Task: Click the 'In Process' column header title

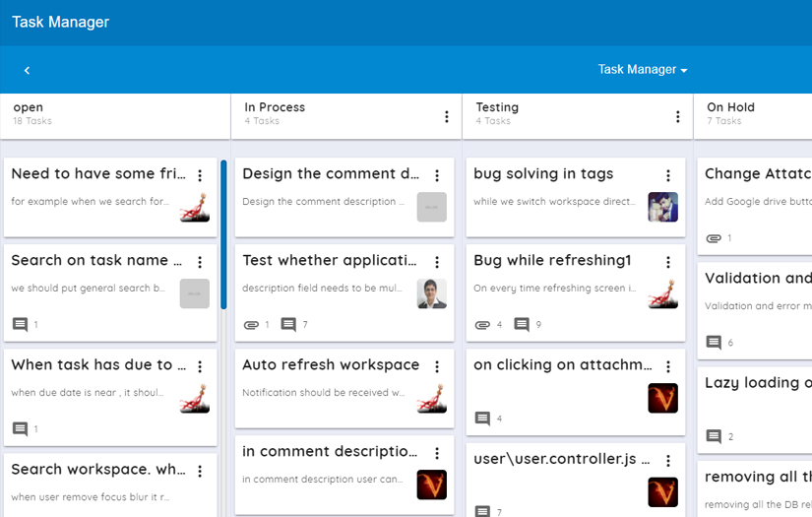Action: click(275, 107)
